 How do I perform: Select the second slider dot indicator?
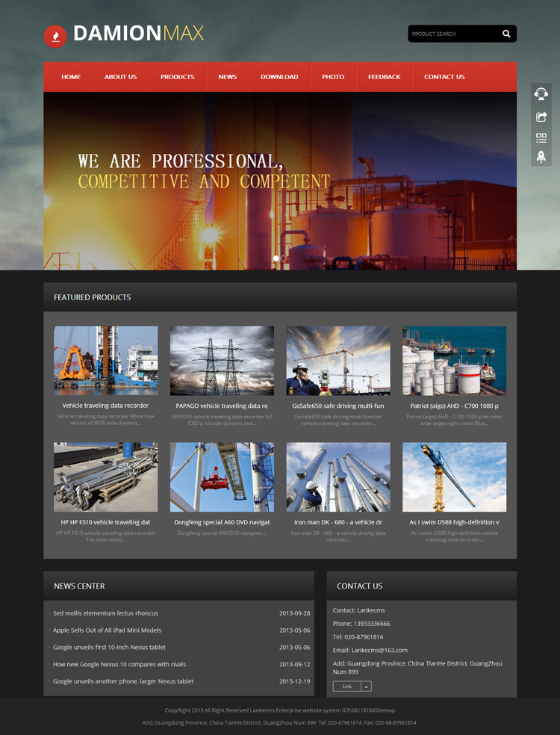284,258
